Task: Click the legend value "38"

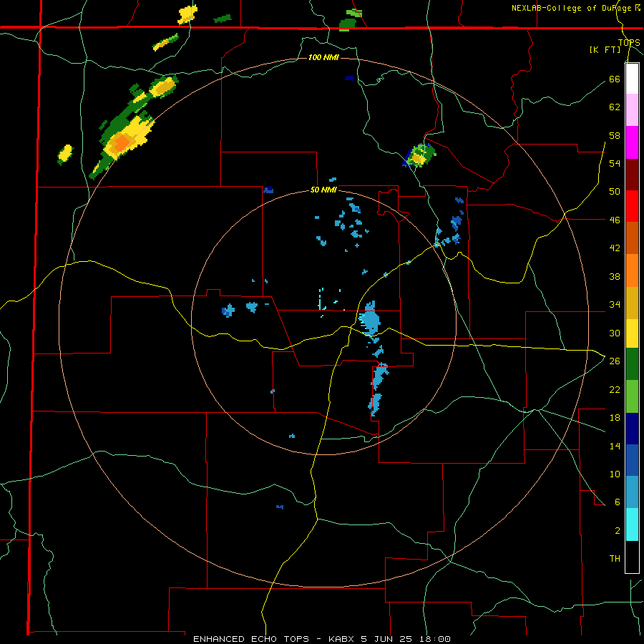Action: tap(615, 276)
